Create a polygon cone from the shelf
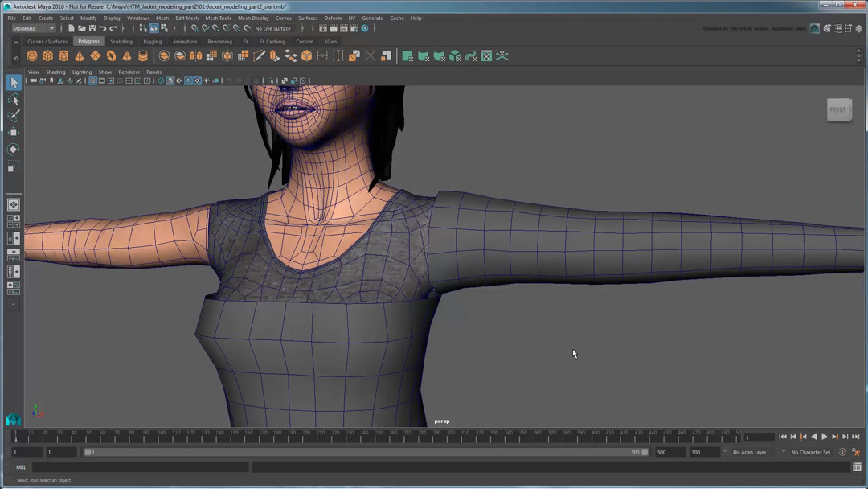This screenshot has width=868, height=489. click(78, 55)
